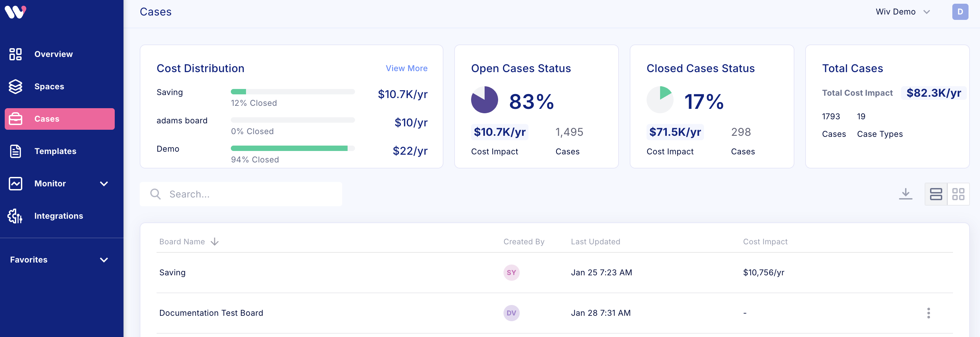Click the user avatar D icon
The width and height of the screenshot is (980, 337).
[960, 12]
